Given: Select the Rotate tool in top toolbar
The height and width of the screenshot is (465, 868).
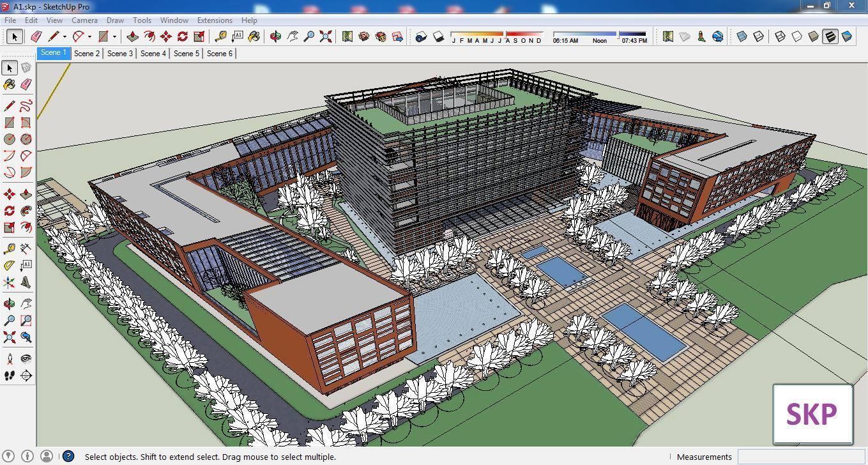Looking at the screenshot, I should (182, 36).
